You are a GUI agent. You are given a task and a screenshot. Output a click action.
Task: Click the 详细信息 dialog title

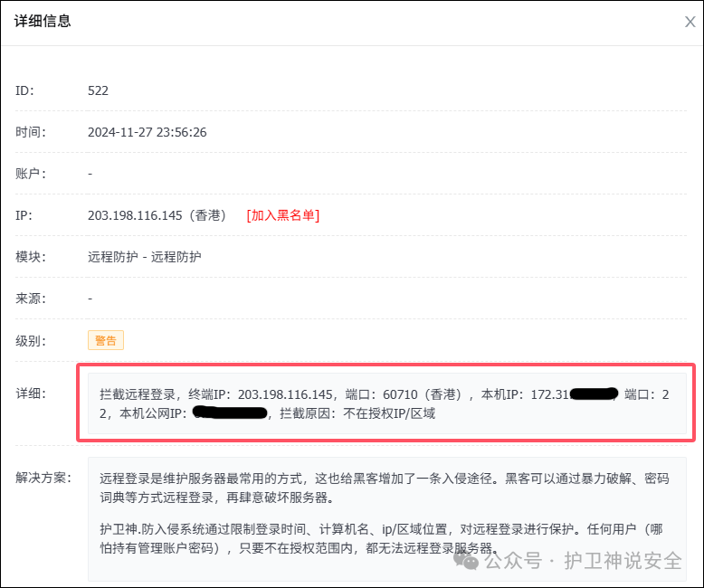[x=43, y=21]
